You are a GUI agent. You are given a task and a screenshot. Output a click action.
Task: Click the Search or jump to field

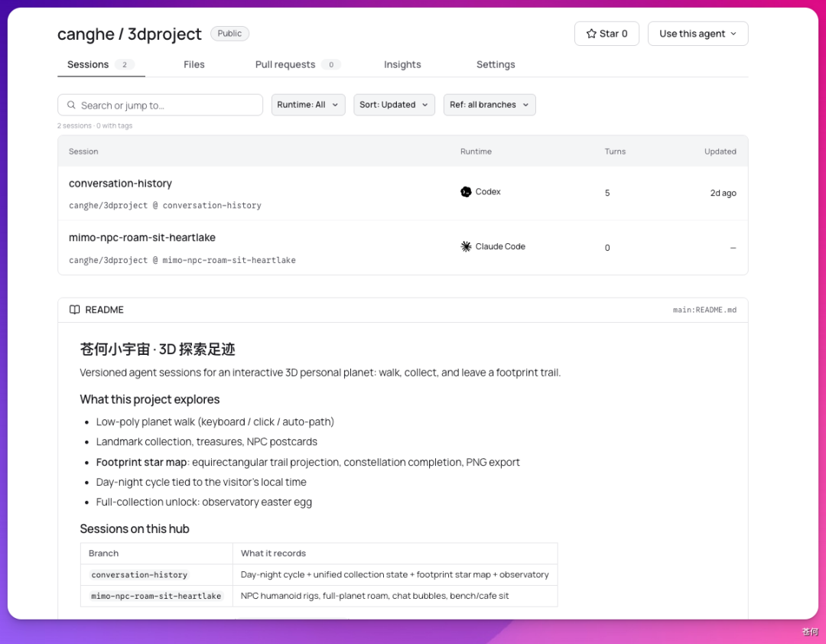click(x=160, y=105)
